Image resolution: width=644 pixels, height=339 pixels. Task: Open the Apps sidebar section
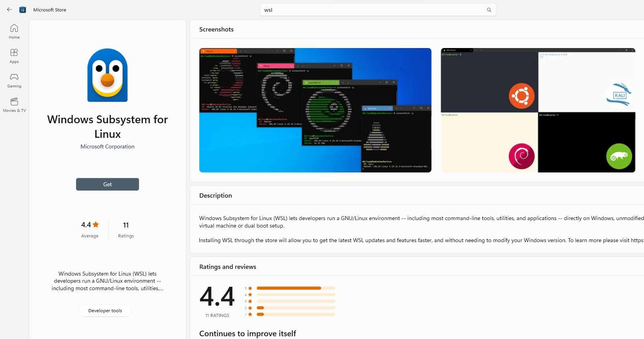coord(14,56)
